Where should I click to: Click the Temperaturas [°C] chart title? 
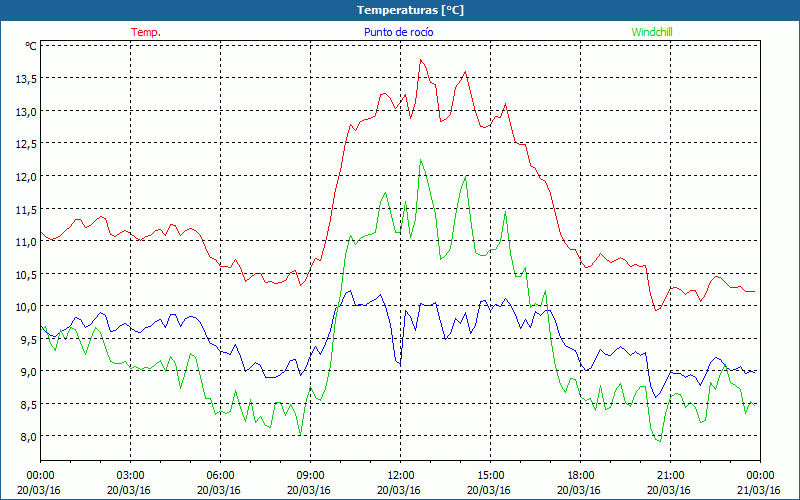(410, 10)
